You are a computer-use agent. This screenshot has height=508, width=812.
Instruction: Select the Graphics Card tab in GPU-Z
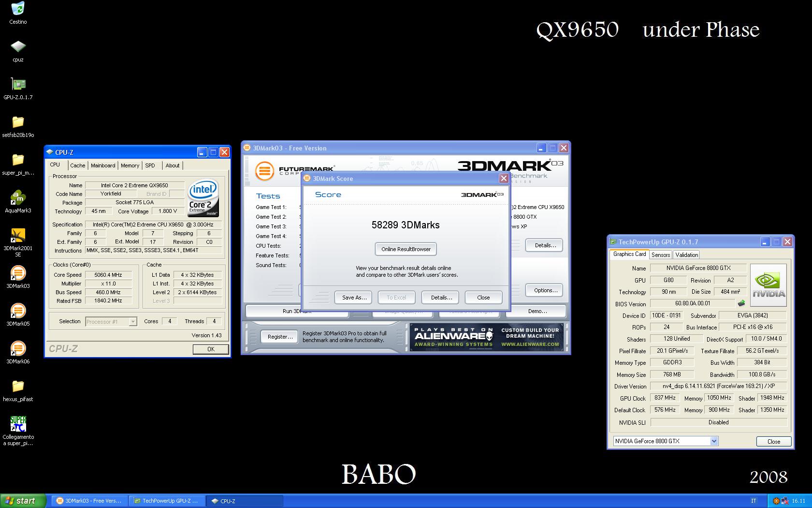click(x=629, y=254)
